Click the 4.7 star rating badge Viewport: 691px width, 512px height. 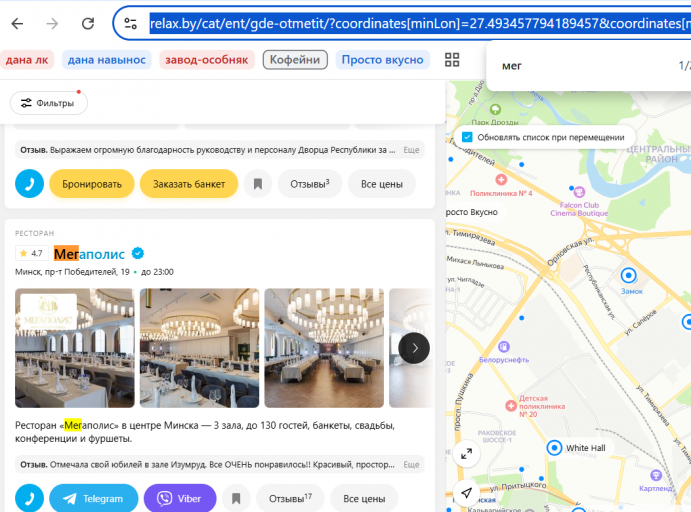31,253
